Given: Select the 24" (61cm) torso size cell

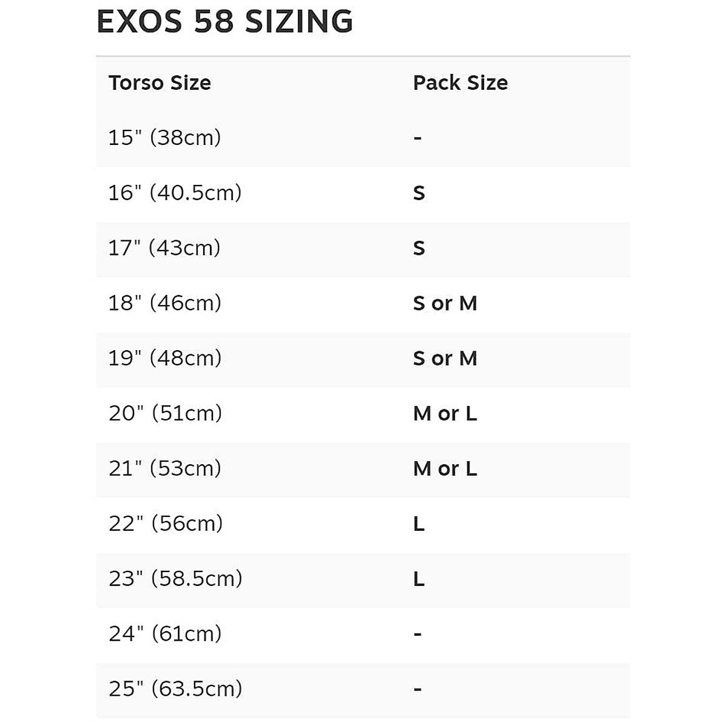Looking at the screenshot, I should coord(165,634).
